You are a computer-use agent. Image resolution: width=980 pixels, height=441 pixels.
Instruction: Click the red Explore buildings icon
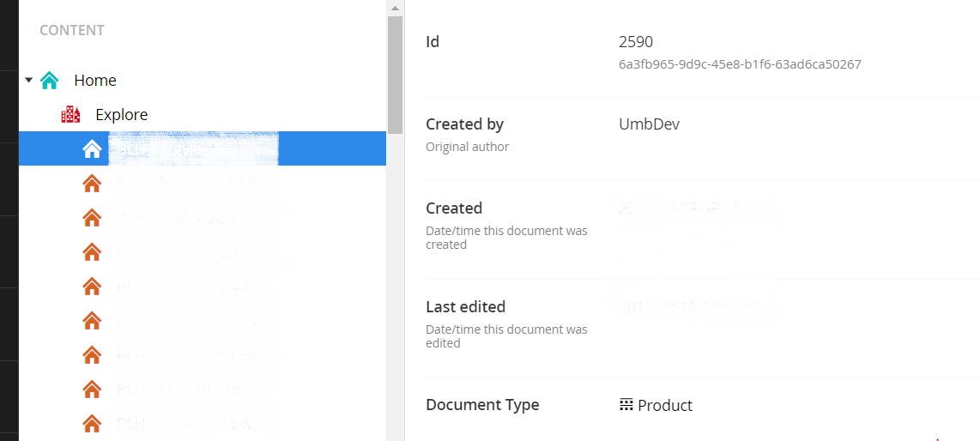pyautogui.click(x=70, y=114)
